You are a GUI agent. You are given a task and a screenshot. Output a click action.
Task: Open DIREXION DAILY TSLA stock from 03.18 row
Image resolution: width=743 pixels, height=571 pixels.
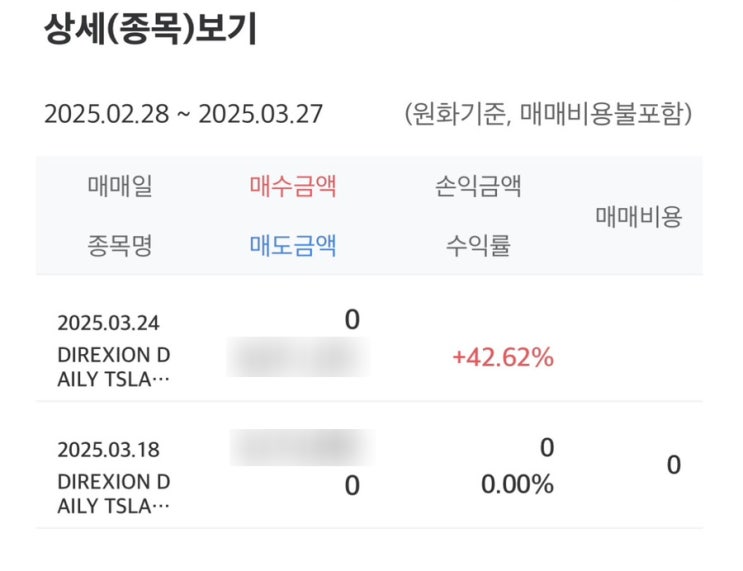107,493
